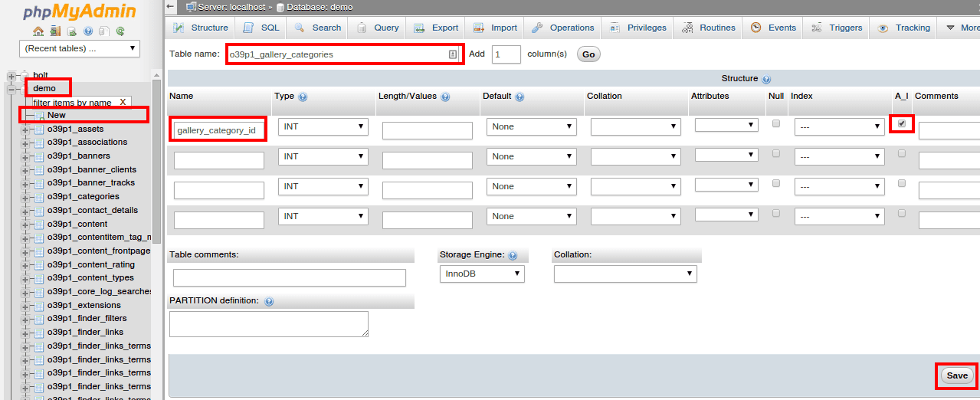Click the collapse navigation arrow icon at top
The width and height of the screenshot is (980, 400).
click(x=170, y=7)
